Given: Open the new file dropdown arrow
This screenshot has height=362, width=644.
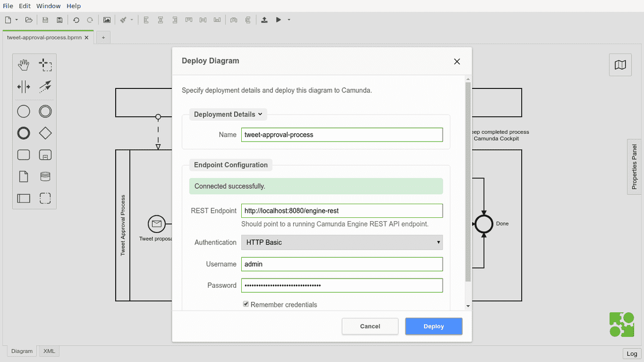Looking at the screenshot, I should [x=16, y=20].
